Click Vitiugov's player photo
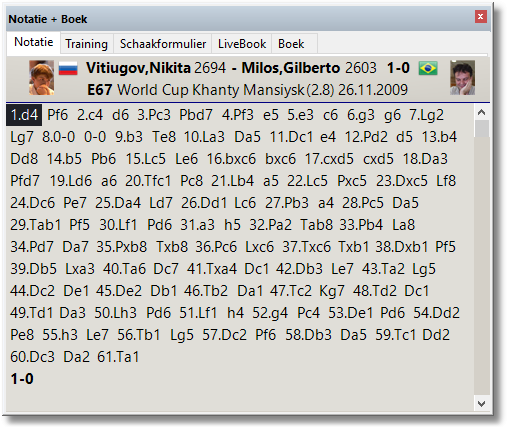Image resolution: width=508 pixels, height=430 pixels. [41, 77]
